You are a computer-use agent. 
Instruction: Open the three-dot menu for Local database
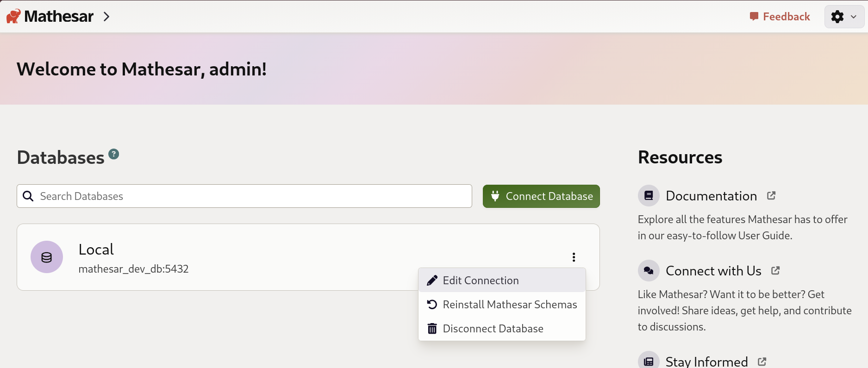(574, 257)
